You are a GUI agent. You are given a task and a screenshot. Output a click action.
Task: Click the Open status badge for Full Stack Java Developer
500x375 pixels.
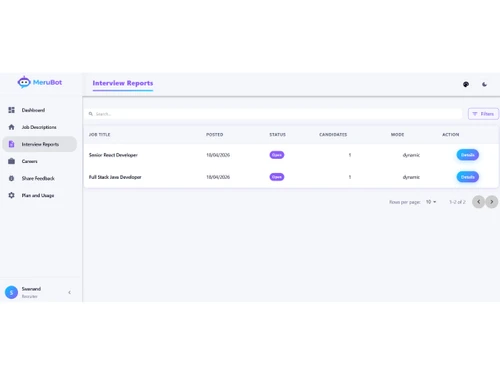[277, 177]
